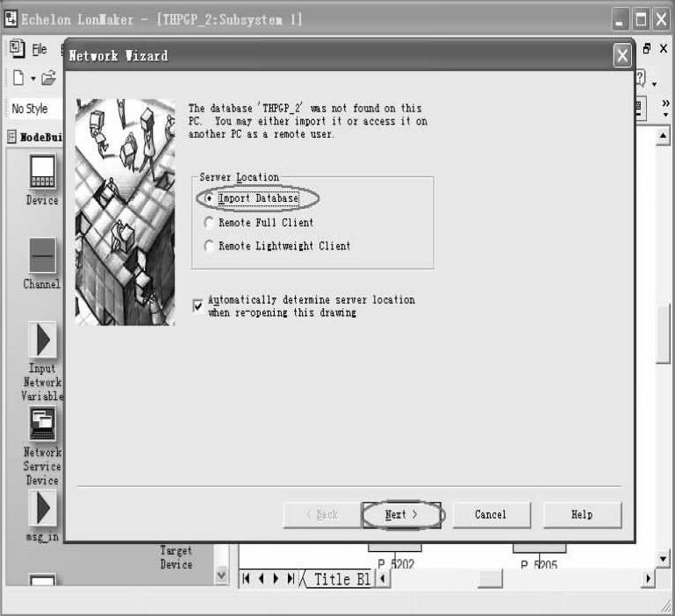Click the P_5205 label in drawing
The image size is (675, 616).
coord(539,564)
